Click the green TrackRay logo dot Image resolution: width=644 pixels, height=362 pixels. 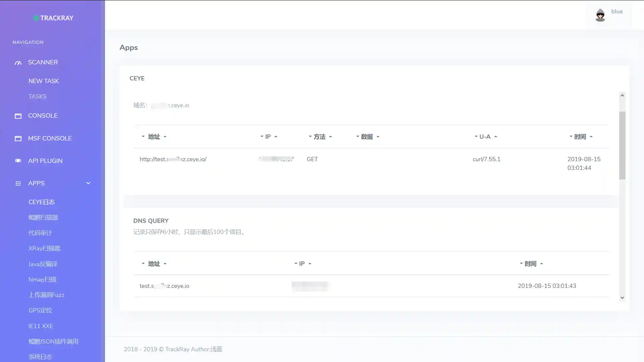point(36,18)
